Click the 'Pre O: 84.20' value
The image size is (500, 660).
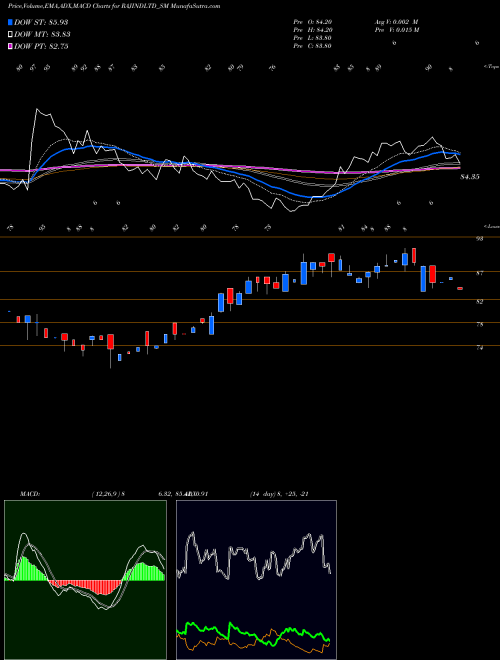click(312, 22)
